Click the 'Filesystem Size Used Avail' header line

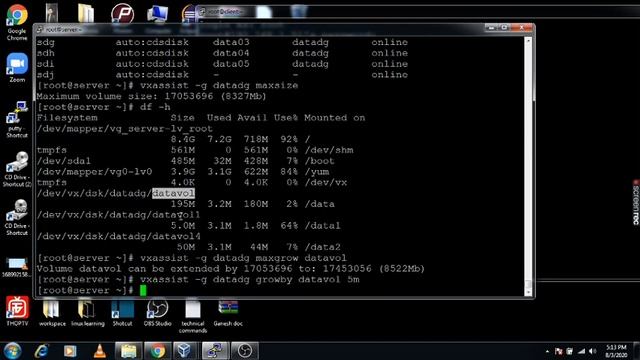201,118
